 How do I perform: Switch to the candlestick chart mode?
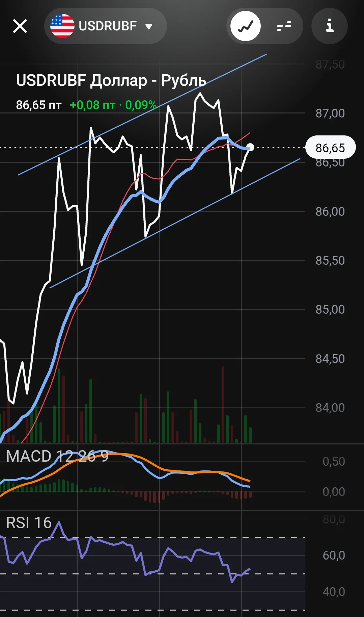tap(284, 26)
